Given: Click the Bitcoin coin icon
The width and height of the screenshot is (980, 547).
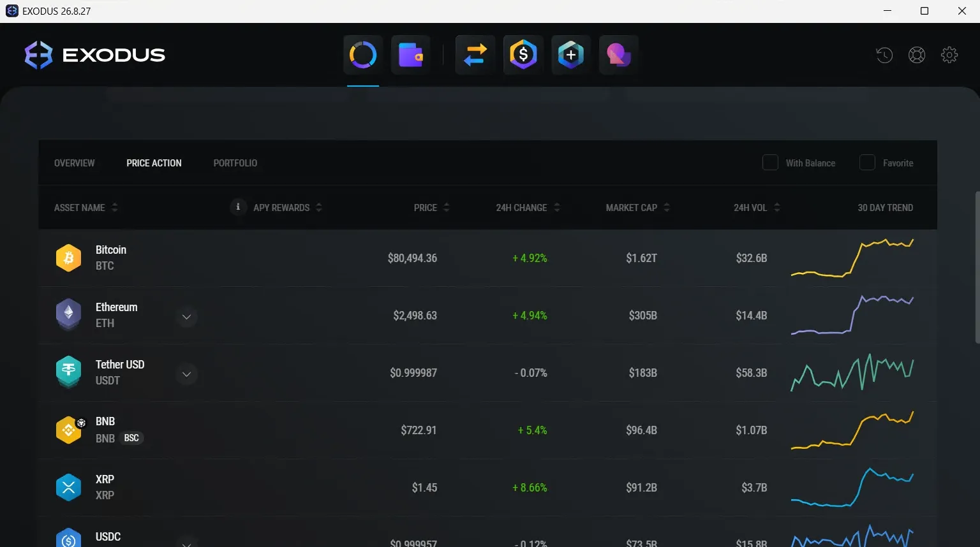Looking at the screenshot, I should pos(68,258).
